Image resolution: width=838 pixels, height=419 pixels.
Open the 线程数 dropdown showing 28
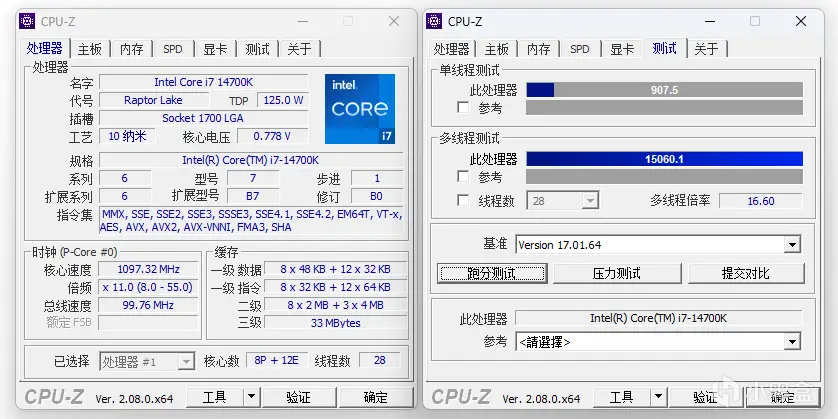[563, 201]
